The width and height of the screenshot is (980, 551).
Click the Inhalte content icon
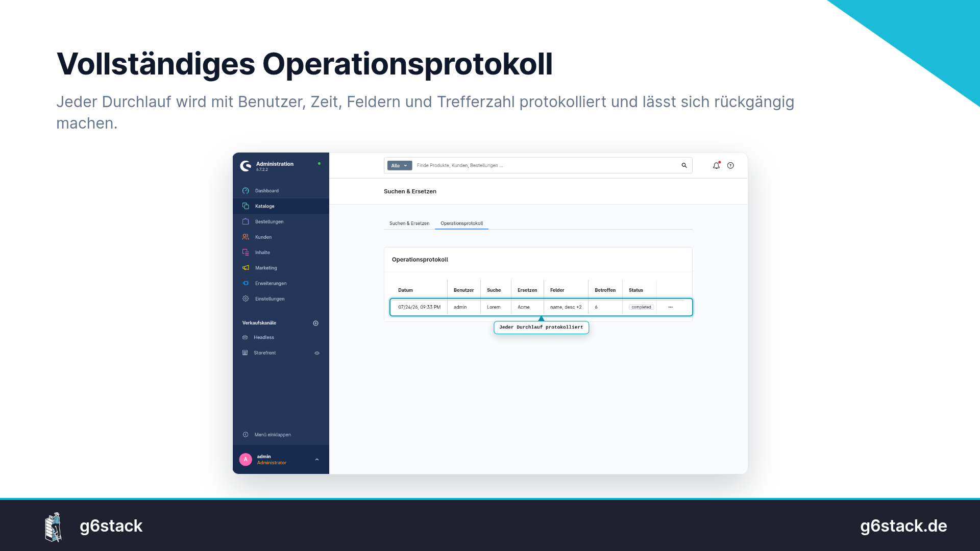point(246,253)
